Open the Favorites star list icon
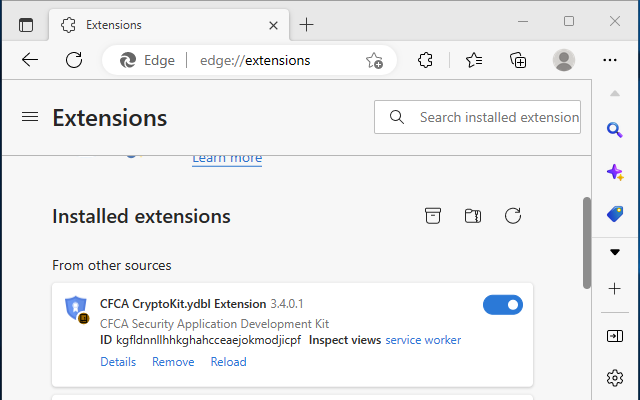Viewport: 640px width, 400px height. [474, 60]
